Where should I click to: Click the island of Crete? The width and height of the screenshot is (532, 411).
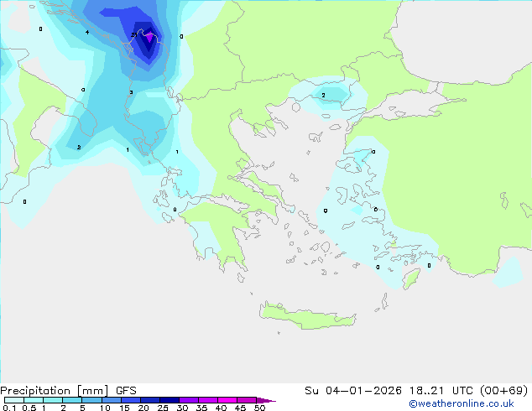(307, 315)
